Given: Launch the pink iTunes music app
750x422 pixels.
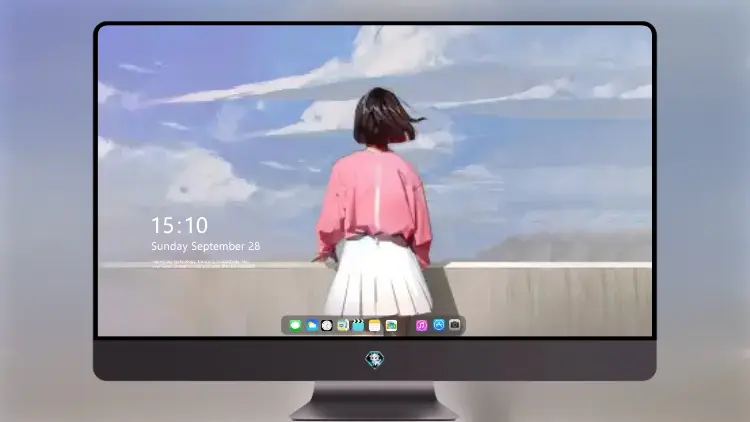Looking at the screenshot, I should pos(421,325).
